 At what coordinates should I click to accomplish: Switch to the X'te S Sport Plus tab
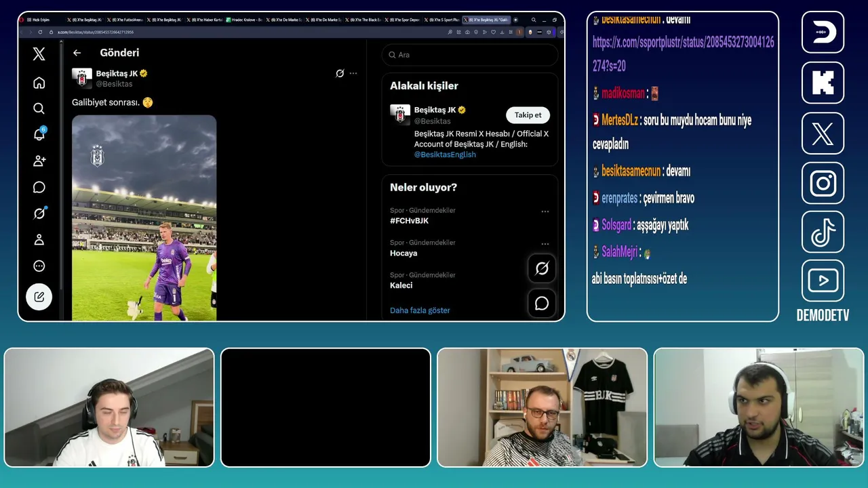[x=441, y=20]
